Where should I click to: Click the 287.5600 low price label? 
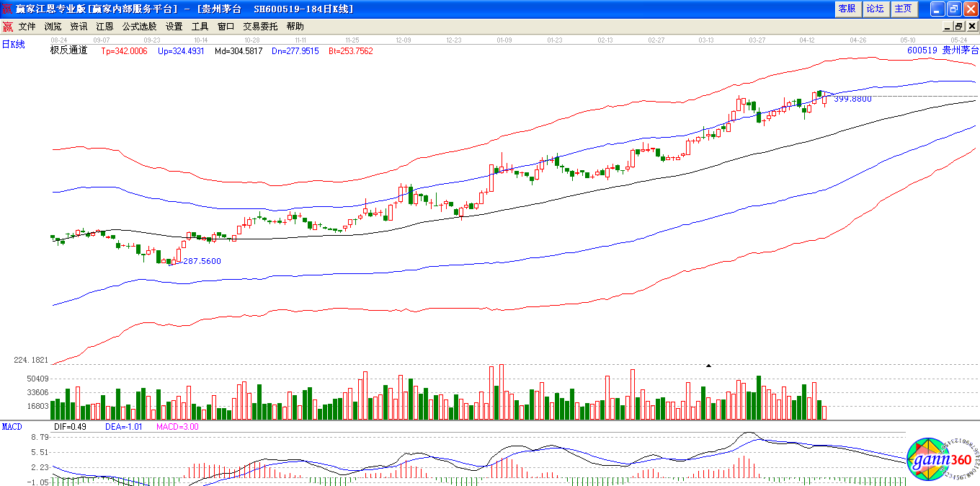(x=202, y=261)
